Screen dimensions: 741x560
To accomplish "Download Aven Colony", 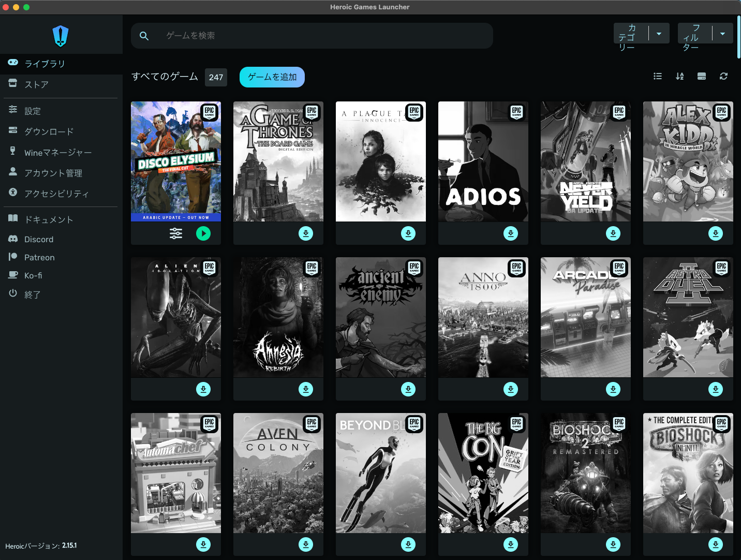I will click(306, 544).
